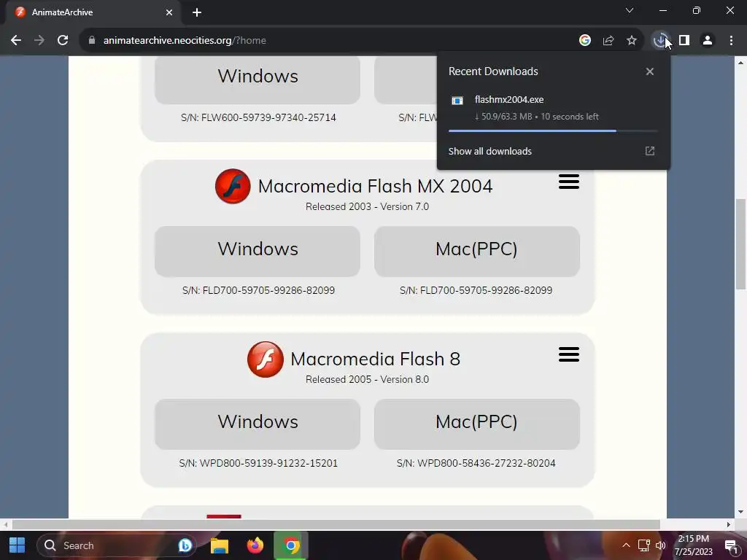Open a new browser tab
The height and width of the screenshot is (560, 747).
[x=197, y=12]
